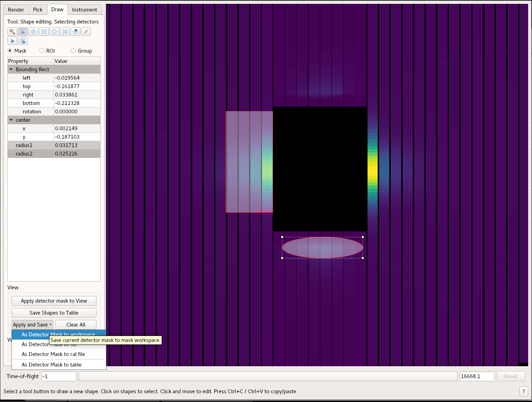
Task: Select the Mask radio button
Action: [x=10, y=51]
